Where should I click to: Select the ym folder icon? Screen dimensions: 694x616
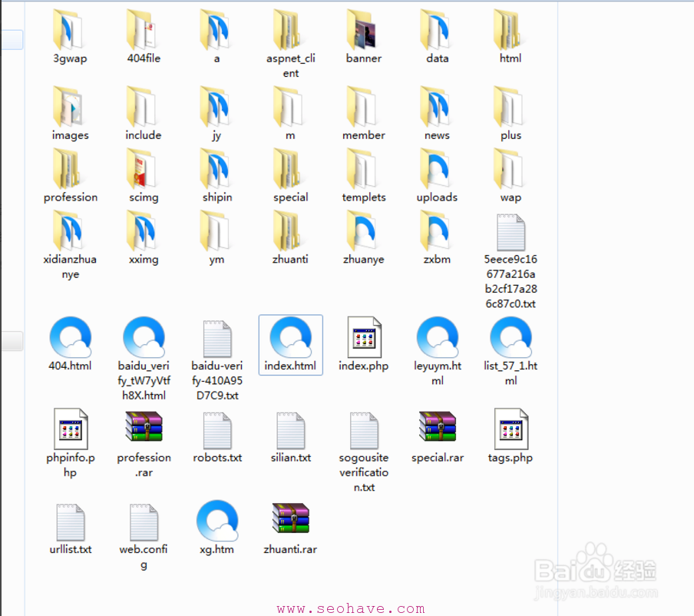[x=215, y=230]
